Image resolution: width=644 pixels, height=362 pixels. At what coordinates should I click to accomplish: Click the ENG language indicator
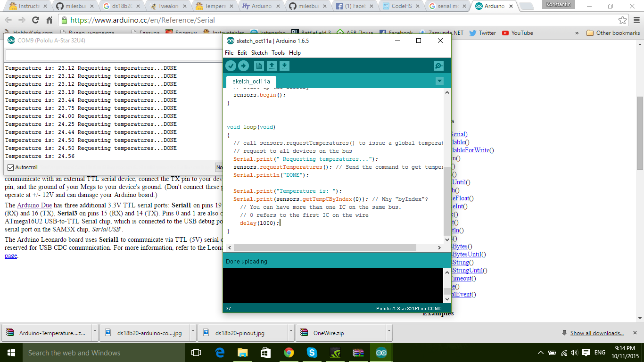tap(600, 353)
